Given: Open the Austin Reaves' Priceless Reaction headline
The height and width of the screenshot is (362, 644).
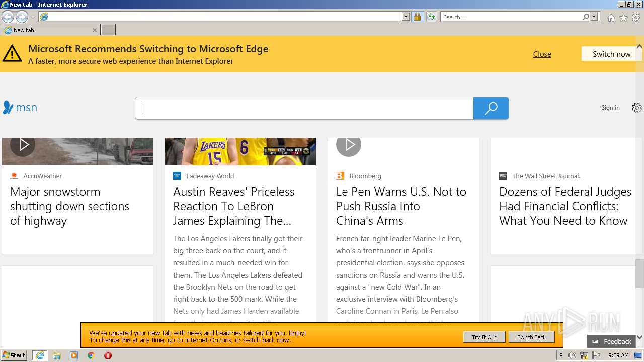Looking at the screenshot, I should pyautogui.click(x=234, y=206).
